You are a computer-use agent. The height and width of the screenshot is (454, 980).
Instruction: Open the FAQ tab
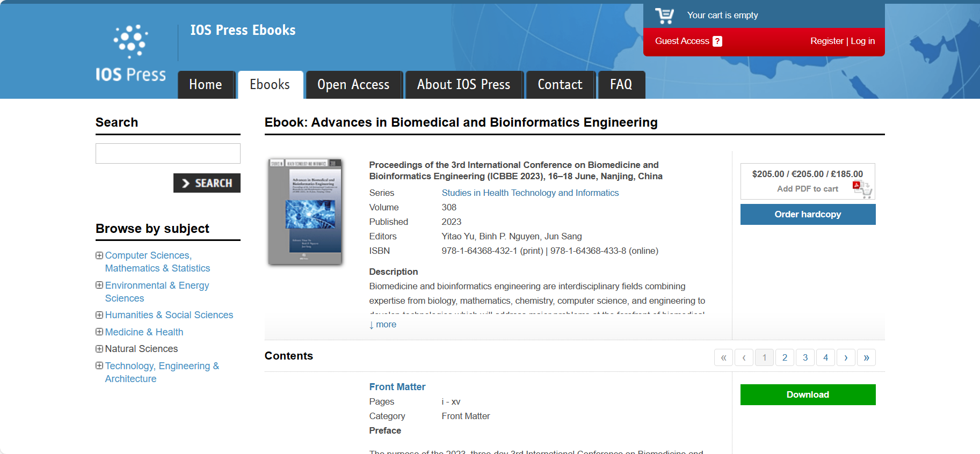(x=621, y=85)
